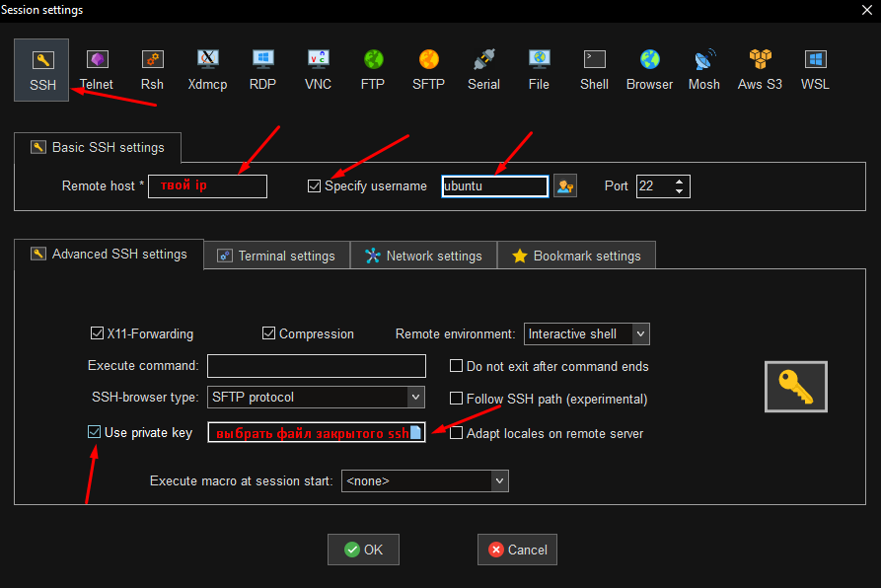Select the Shell session icon
Screen dimensions: 881x588
click(x=594, y=70)
